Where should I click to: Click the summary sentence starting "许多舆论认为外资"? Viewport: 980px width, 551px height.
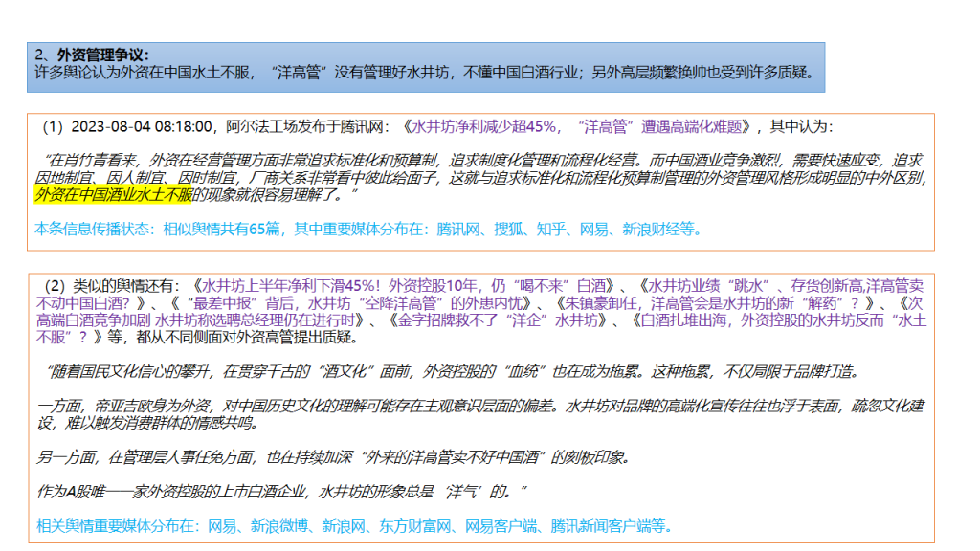[421, 72]
